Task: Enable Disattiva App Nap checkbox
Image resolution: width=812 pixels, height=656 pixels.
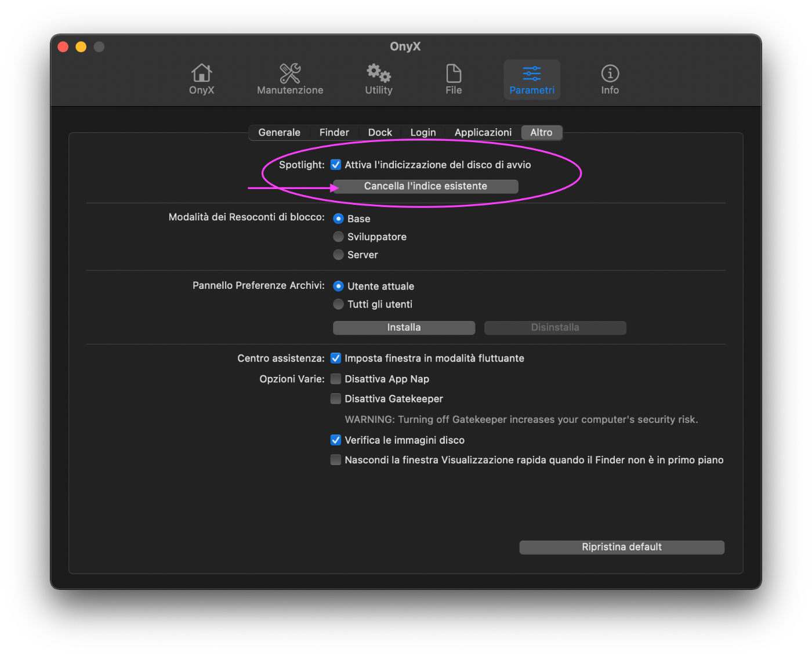Action: tap(336, 379)
